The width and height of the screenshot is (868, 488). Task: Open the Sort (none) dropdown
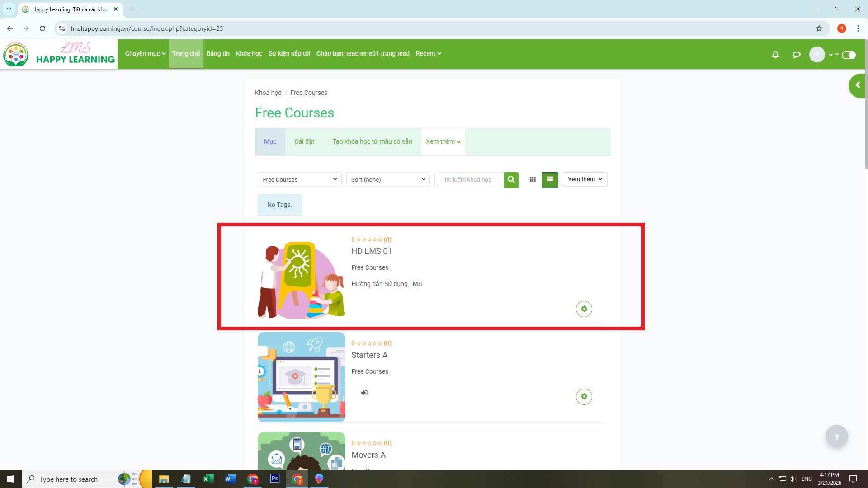(388, 179)
